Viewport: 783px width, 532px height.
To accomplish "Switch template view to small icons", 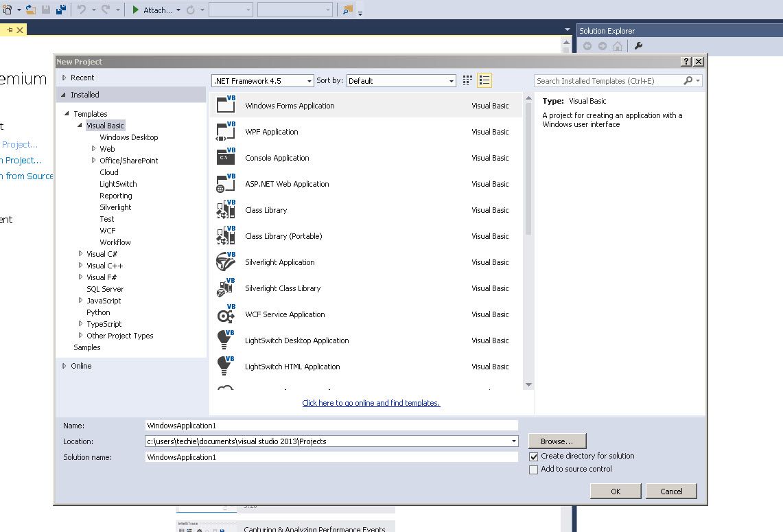I will click(467, 80).
